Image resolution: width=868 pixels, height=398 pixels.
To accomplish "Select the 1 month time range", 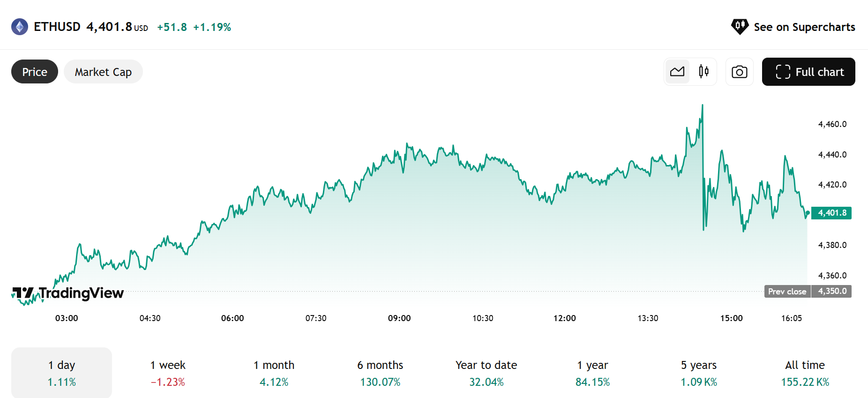I will pyautogui.click(x=274, y=373).
